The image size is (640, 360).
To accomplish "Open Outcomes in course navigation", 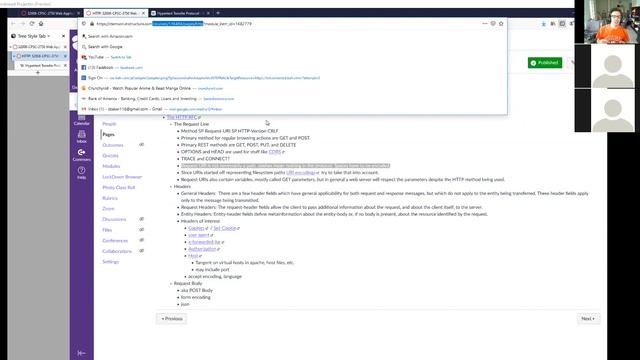I will click(113, 145).
